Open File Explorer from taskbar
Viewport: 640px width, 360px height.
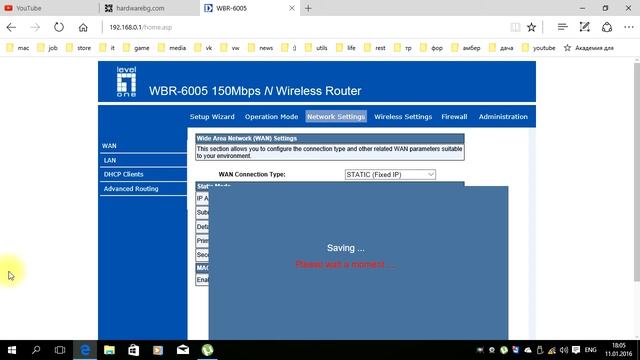coord(109,350)
